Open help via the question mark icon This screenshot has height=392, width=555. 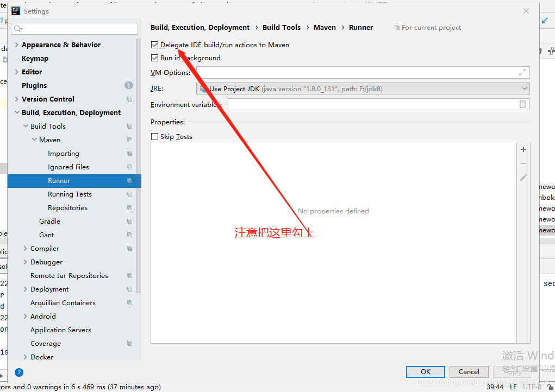tap(19, 372)
